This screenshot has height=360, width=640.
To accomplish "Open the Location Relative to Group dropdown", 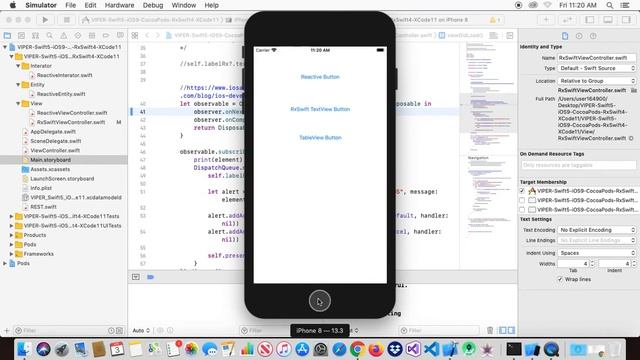I will coord(597,81).
